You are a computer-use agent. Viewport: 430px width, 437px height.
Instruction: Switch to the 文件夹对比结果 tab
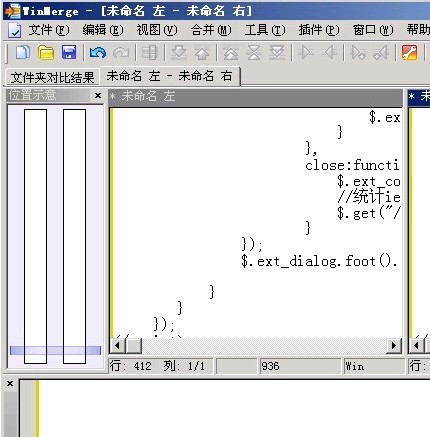(53, 77)
